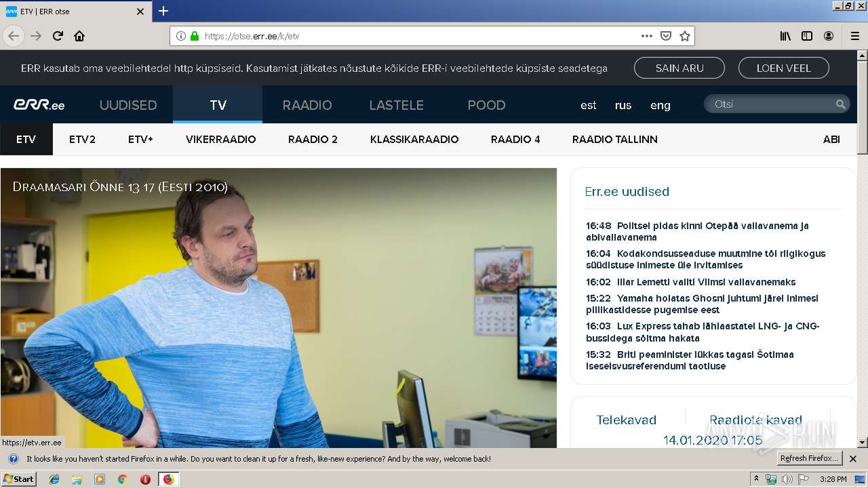Select the KLASSIKARAADIO channel tab

(414, 139)
